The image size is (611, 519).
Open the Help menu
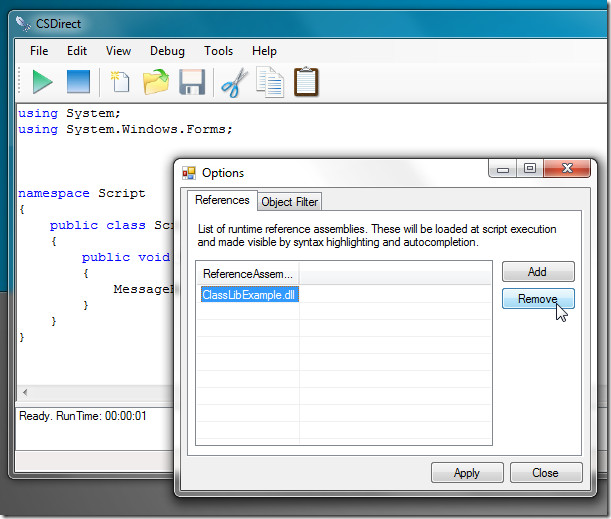tap(264, 51)
